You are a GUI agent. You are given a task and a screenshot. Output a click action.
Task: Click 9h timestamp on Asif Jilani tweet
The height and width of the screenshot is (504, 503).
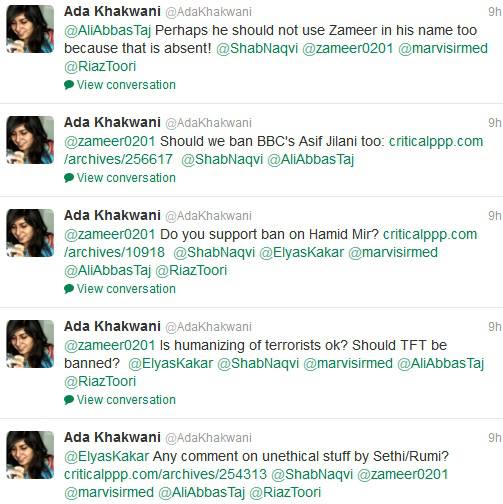click(x=495, y=123)
